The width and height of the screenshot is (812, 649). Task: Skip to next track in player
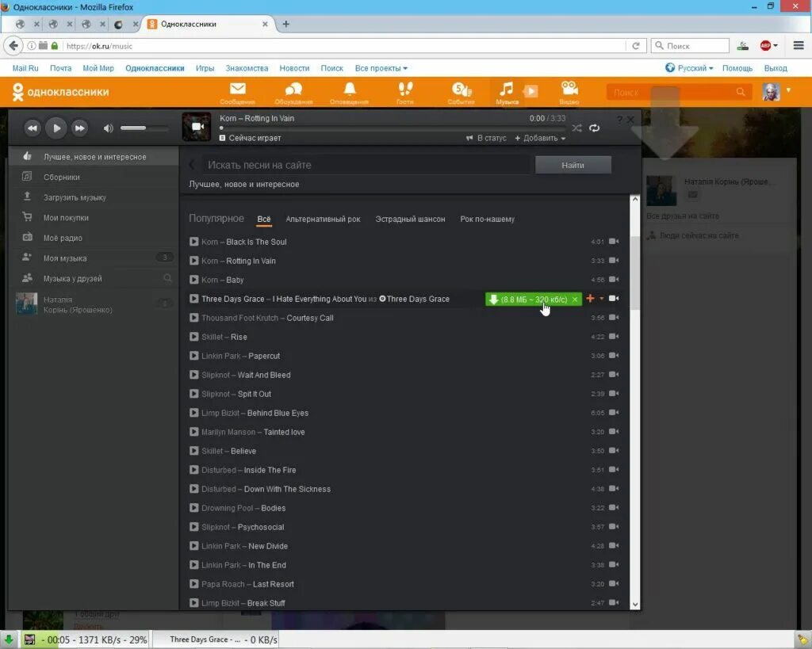click(79, 128)
